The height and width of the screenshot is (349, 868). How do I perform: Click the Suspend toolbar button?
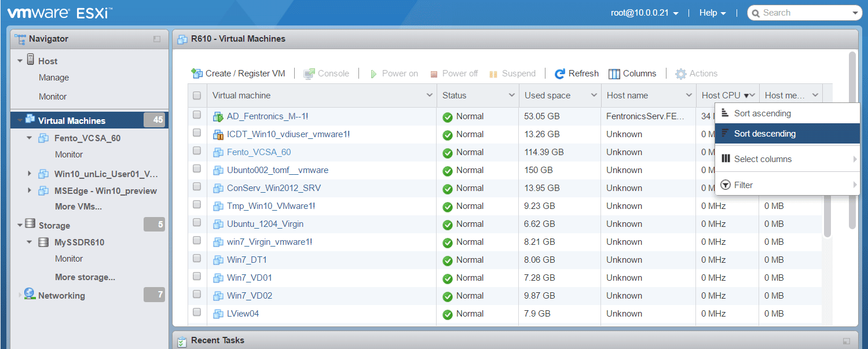coord(512,74)
